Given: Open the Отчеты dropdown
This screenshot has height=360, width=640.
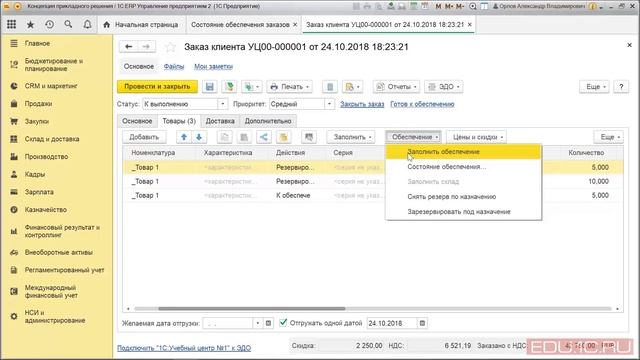Looking at the screenshot, I should point(396,87).
